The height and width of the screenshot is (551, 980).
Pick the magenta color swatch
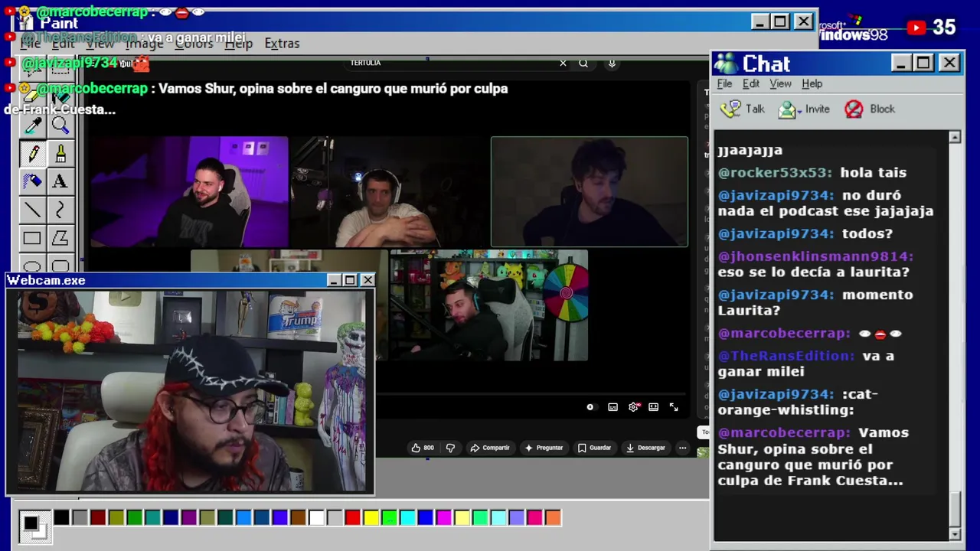tap(443, 518)
